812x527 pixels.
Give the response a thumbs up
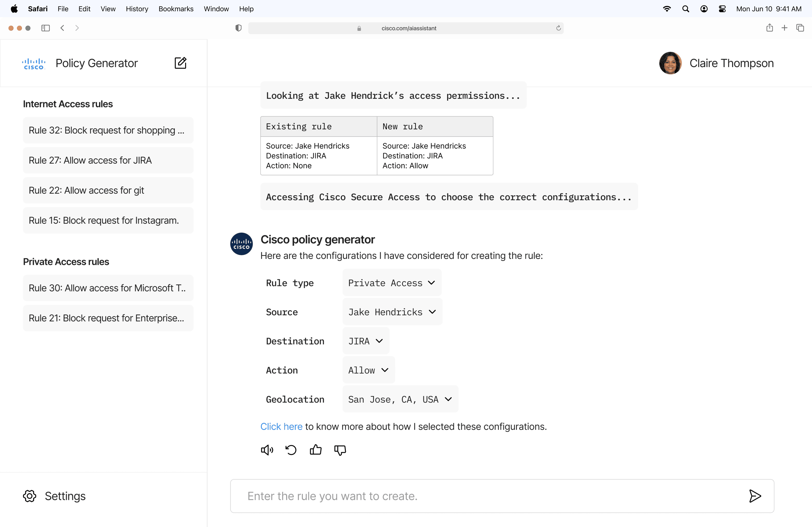click(x=316, y=450)
